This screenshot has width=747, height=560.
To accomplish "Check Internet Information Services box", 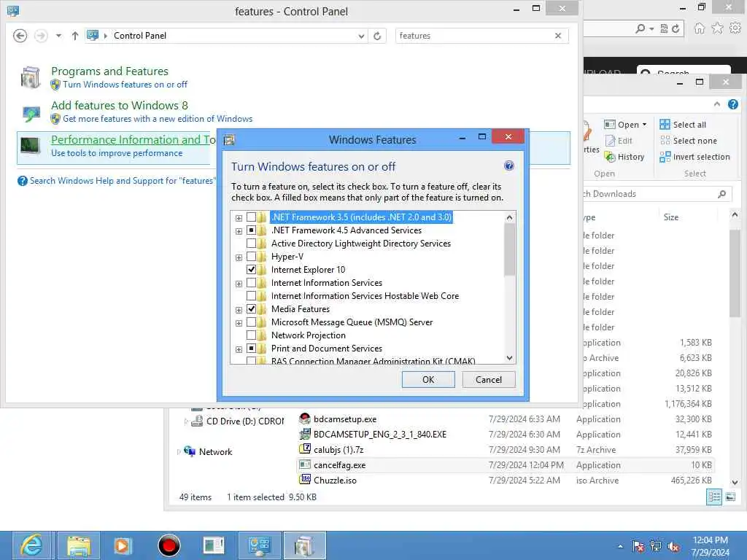I will (x=251, y=283).
